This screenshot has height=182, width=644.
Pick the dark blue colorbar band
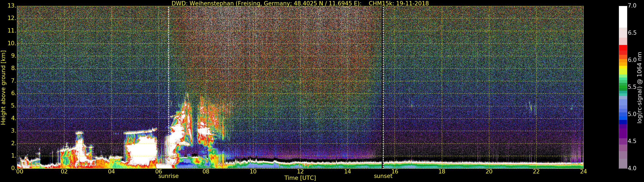tap(623, 122)
